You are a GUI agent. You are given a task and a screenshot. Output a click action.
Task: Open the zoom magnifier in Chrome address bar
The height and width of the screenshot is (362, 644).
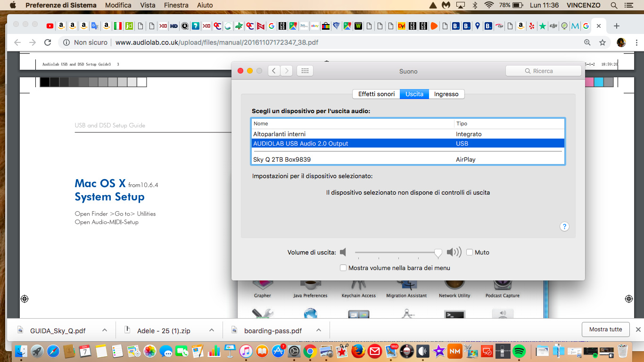[x=587, y=42]
